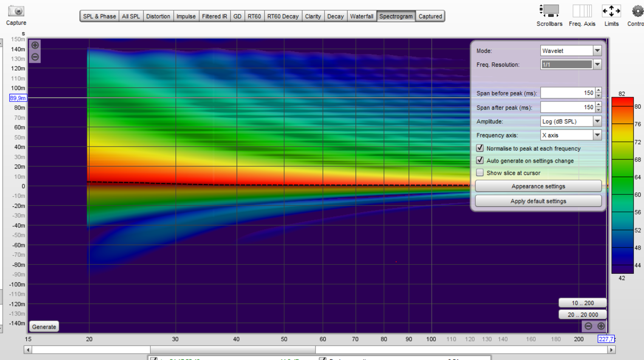Image resolution: width=644 pixels, height=360 pixels.
Task: Zoom in horizontally with bottom-right plus icon
Action: 601,326
